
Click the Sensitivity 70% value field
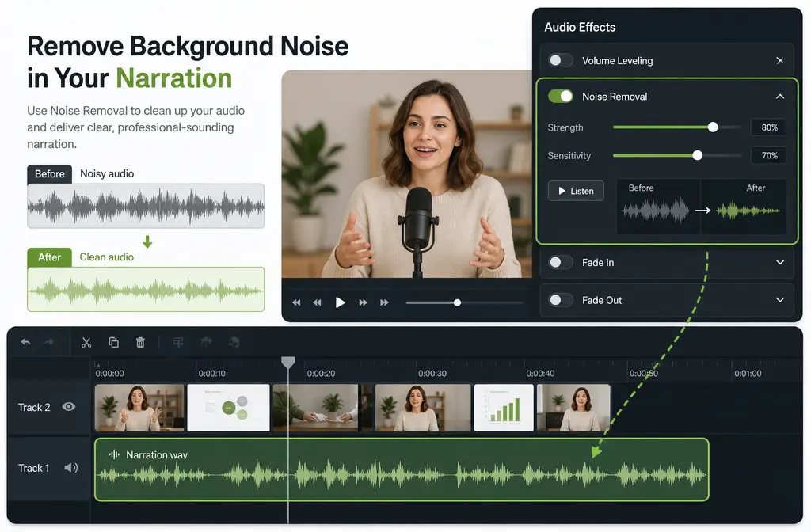[769, 155]
